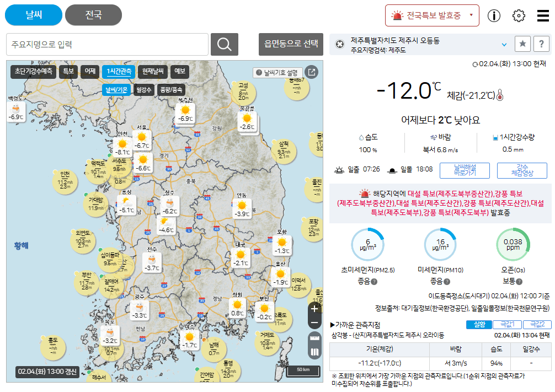
Task: Open the map legend icon below the ruler
Action: coord(314,351)
